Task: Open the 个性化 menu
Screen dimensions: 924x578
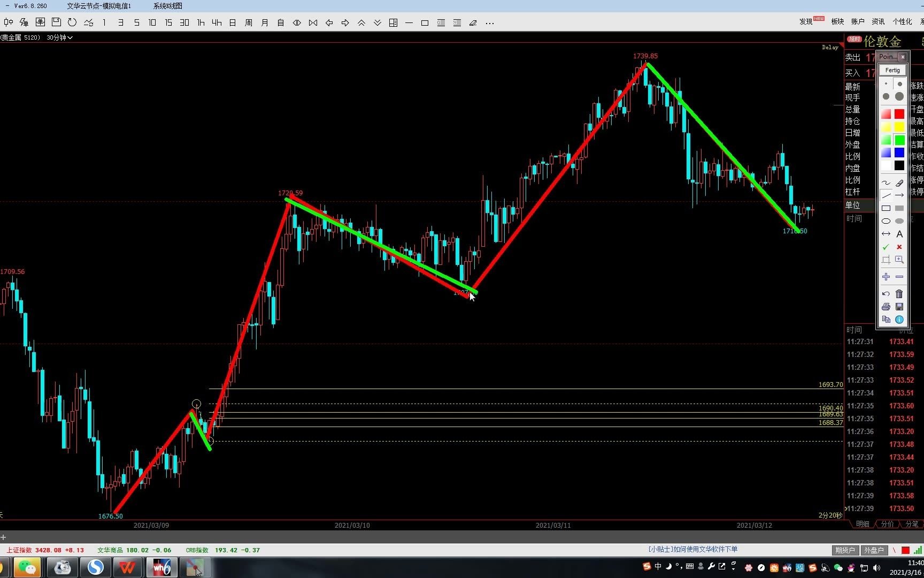Action: click(902, 21)
